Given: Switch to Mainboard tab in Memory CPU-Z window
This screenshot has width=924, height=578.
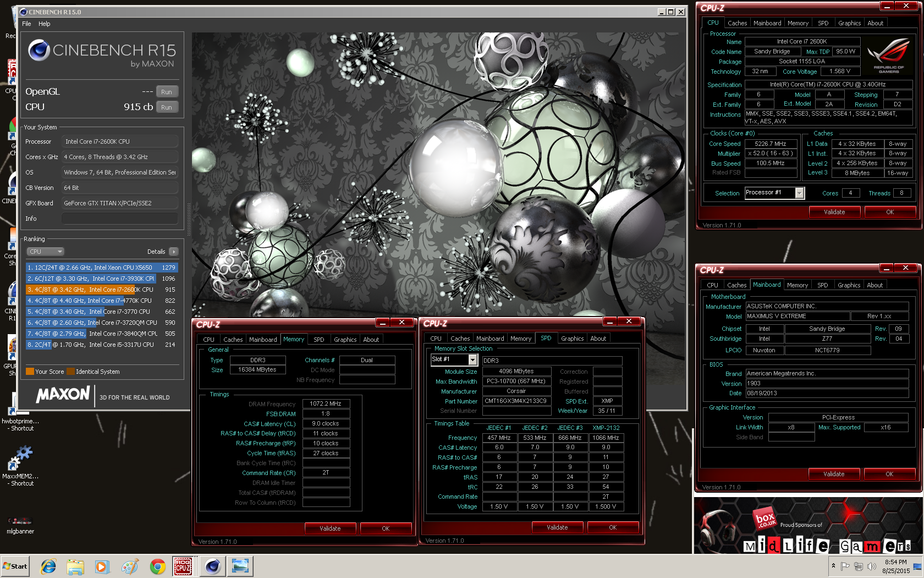Looking at the screenshot, I should click(263, 340).
